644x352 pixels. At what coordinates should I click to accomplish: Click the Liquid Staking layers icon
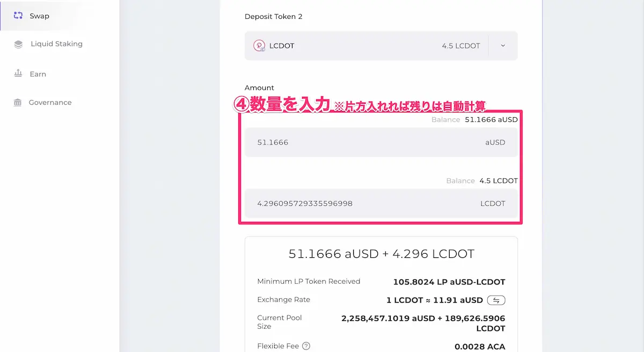18,45
